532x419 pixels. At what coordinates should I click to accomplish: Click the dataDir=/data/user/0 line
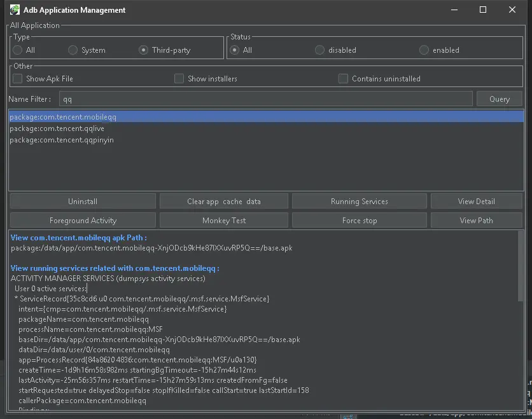[x=94, y=350]
